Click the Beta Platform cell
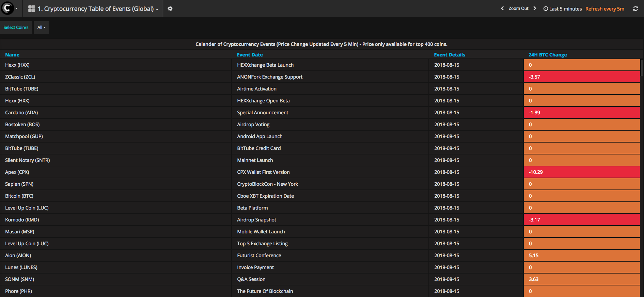The image size is (644, 297). (330, 208)
